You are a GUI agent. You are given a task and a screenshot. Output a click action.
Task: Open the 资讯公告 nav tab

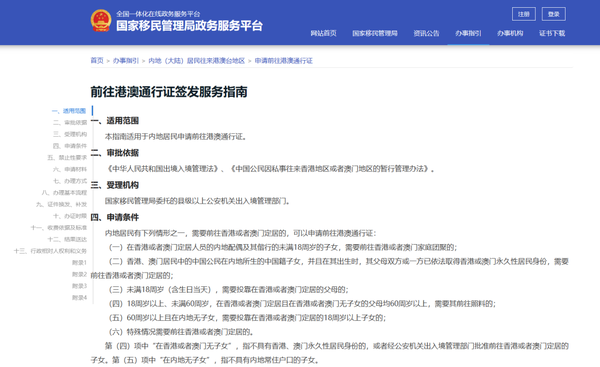(426, 33)
